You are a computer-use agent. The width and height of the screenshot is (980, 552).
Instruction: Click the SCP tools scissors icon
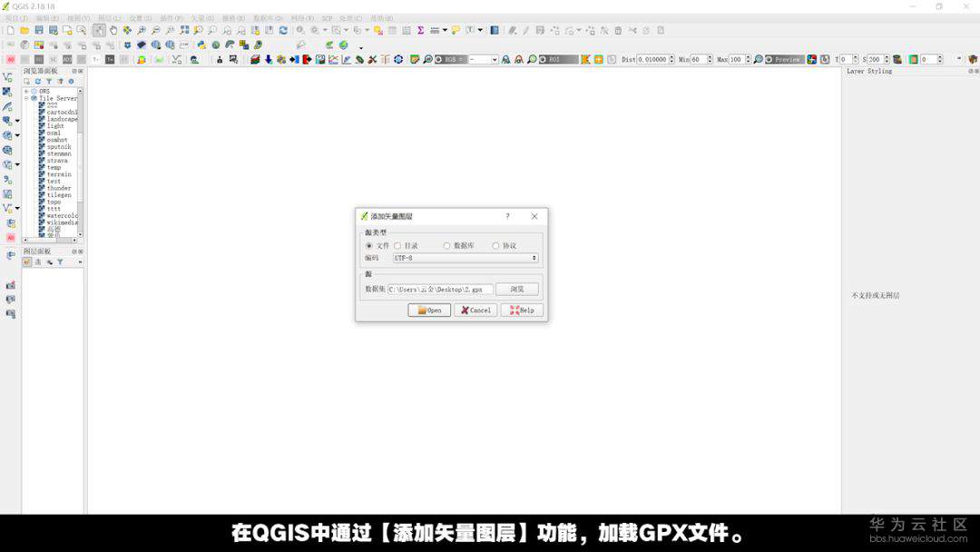[x=373, y=59]
